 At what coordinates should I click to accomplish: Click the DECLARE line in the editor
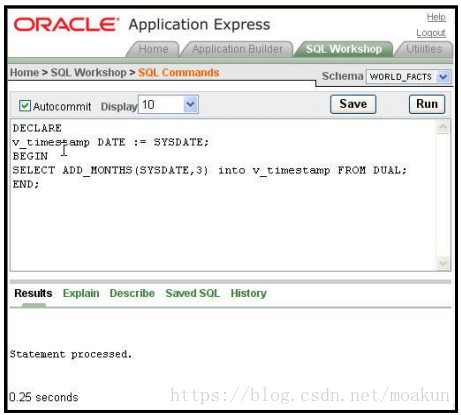(37, 128)
